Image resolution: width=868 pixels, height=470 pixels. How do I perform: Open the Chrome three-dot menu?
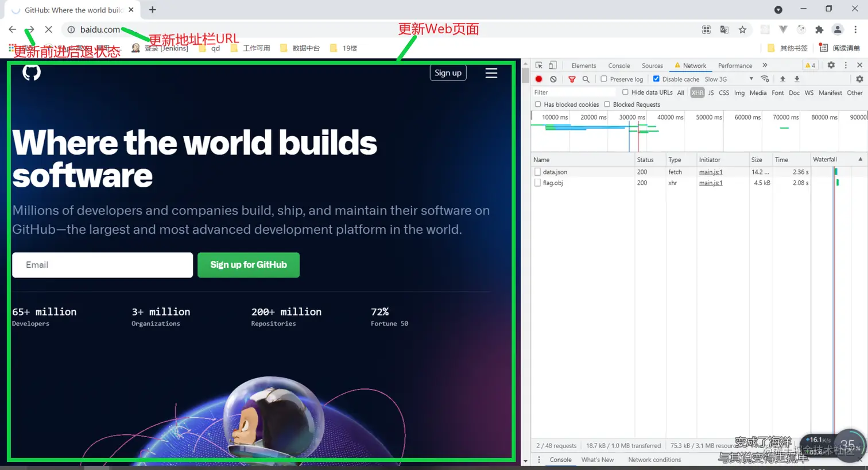coord(855,29)
